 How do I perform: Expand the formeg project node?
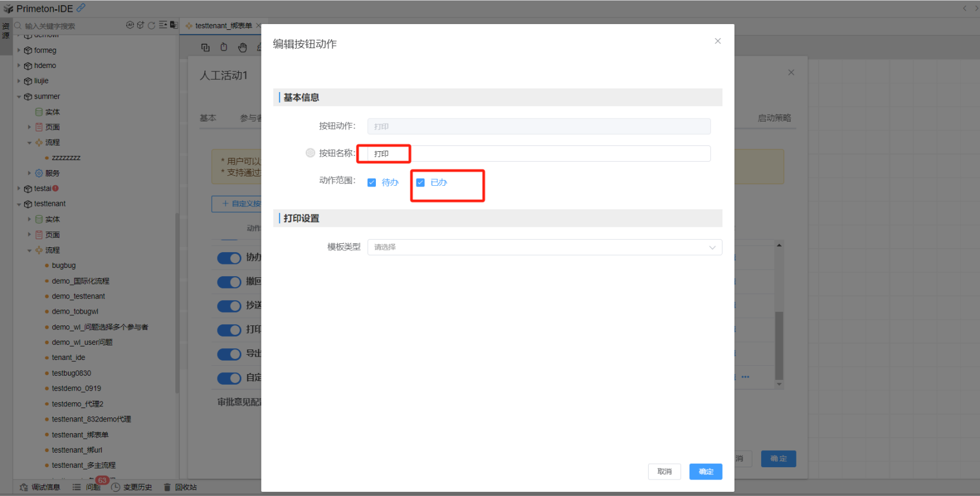pos(19,50)
